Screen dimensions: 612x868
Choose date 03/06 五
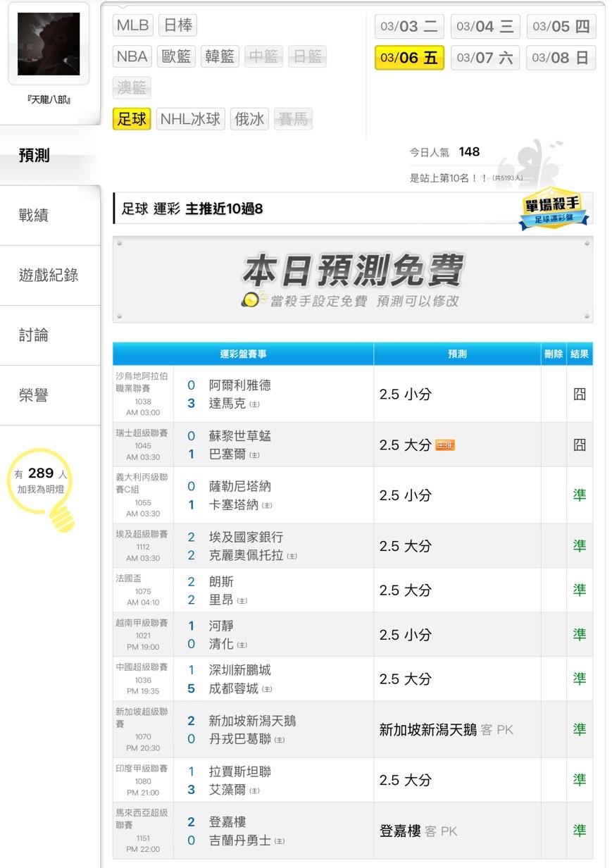pyautogui.click(x=410, y=58)
